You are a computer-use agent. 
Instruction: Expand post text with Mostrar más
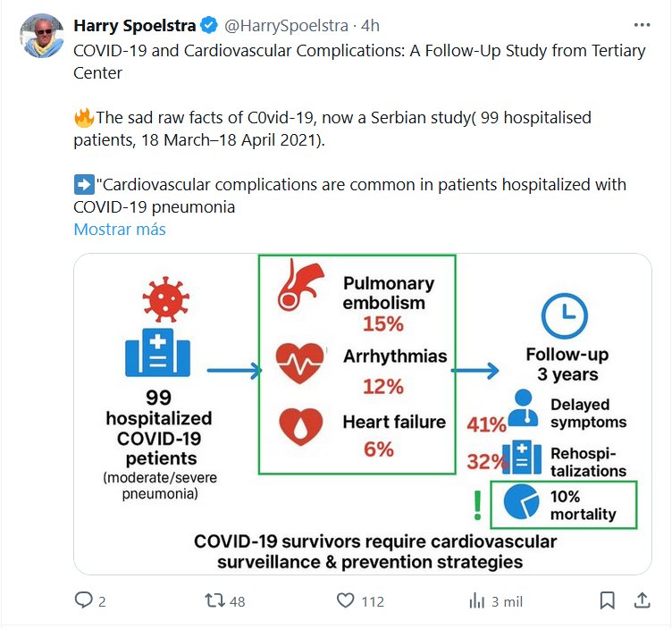coord(120,229)
